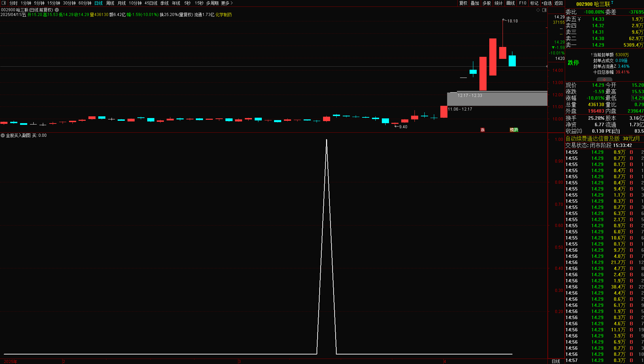Click the 复权 button
Screen dimensions: 644x364
pos(463,3)
